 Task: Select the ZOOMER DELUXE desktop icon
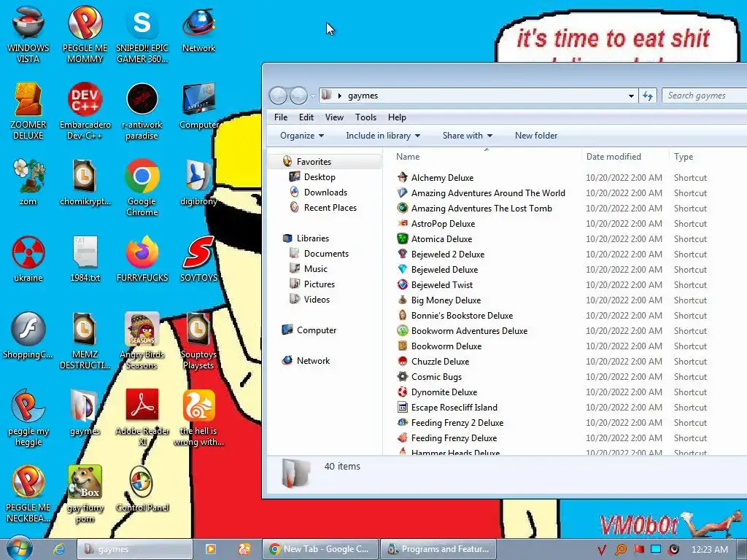point(28,111)
